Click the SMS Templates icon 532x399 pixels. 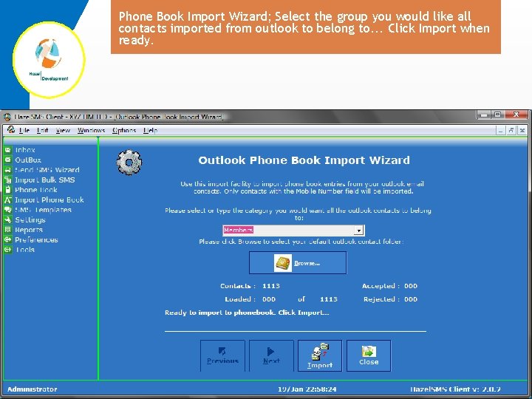point(8,210)
